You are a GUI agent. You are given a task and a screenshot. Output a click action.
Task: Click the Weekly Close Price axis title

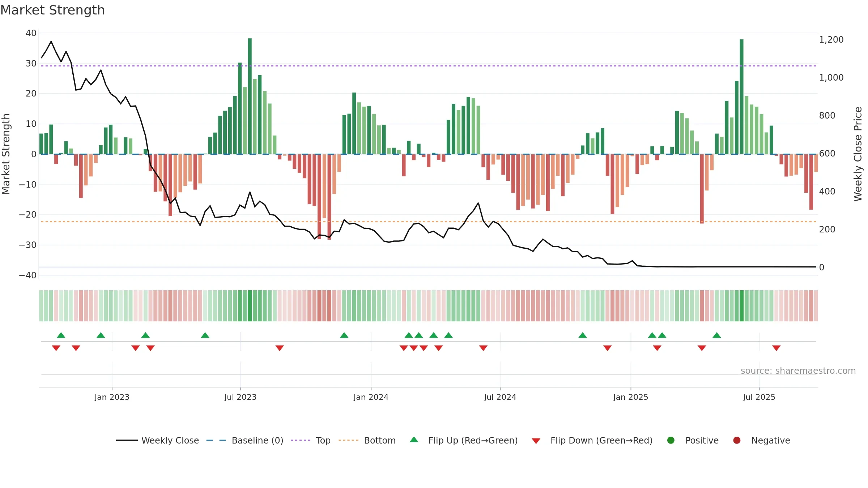(x=858, y=154)
